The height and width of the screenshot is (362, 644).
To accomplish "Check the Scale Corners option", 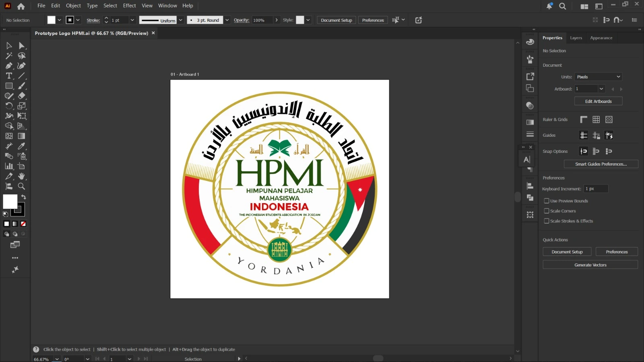I will coord(547,211).
